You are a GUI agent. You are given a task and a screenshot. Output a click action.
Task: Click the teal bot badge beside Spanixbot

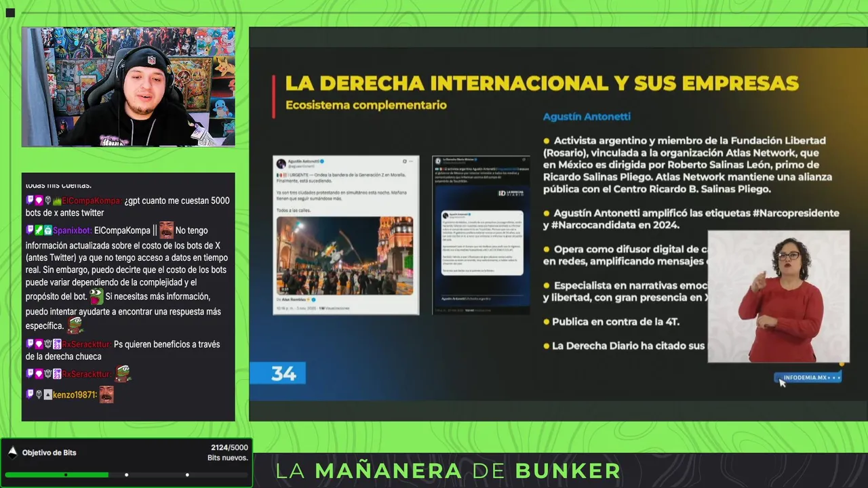click(x=48, y=230)
